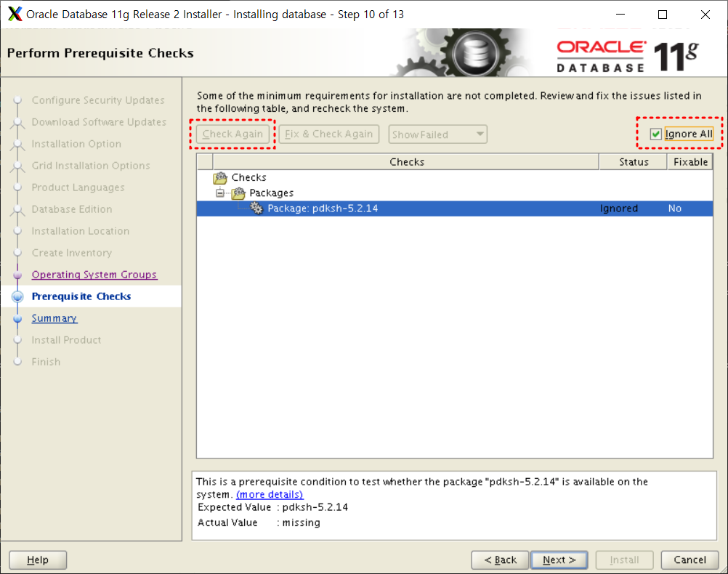Click Fix & Check Again button

pyautogui.click(x=328, y=134)
